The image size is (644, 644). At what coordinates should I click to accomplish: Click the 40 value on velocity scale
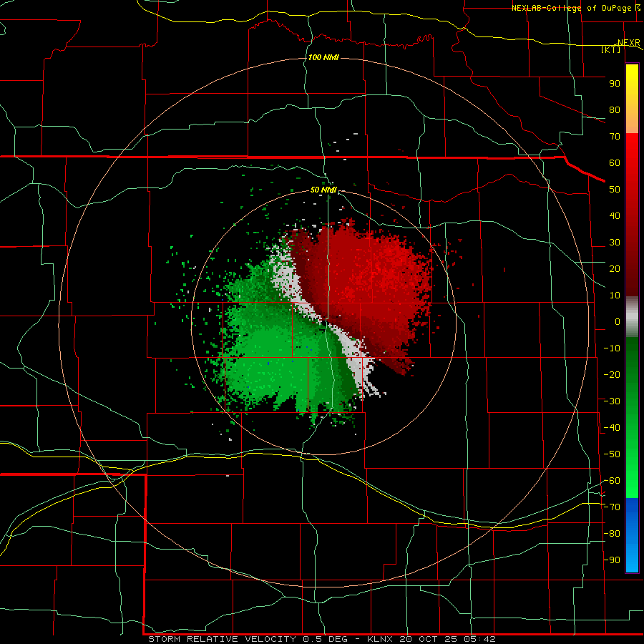point(615,215)
